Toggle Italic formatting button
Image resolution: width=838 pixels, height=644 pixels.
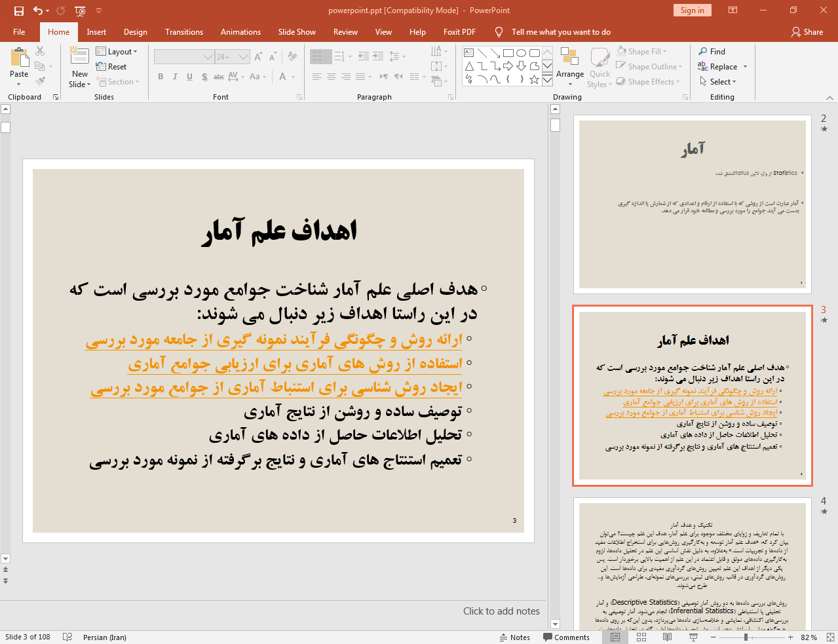point(175,77)
